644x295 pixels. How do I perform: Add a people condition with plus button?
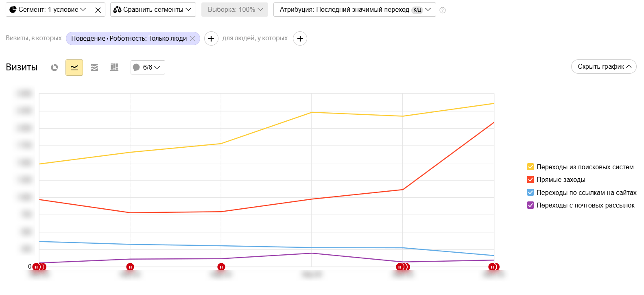pyautogui.click(x=300, y=39)
